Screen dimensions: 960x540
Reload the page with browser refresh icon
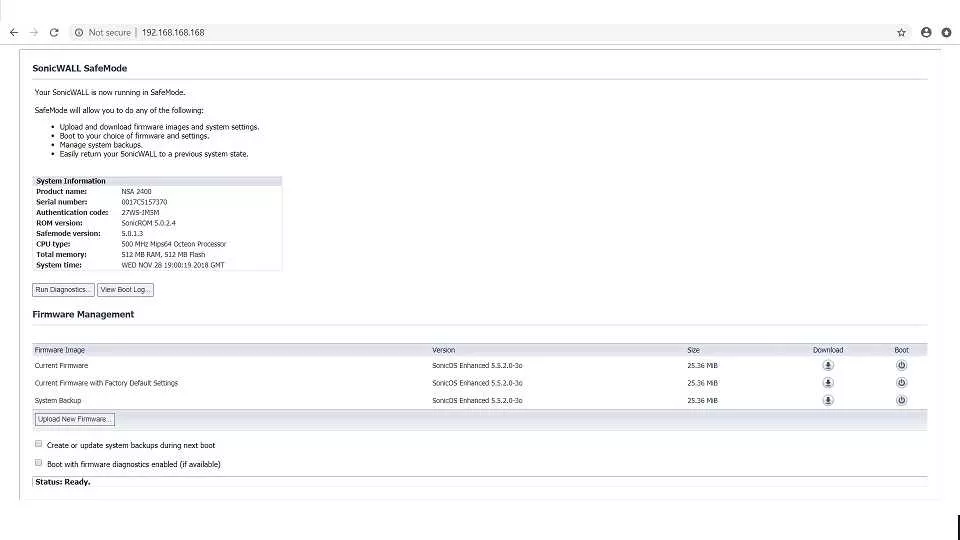(x=54, y=32)
